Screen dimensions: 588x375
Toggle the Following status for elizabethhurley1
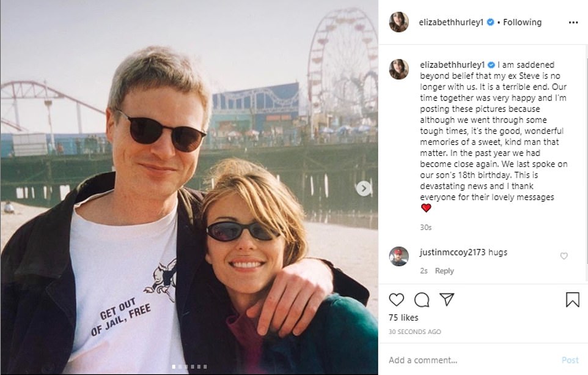click(521, 22)
